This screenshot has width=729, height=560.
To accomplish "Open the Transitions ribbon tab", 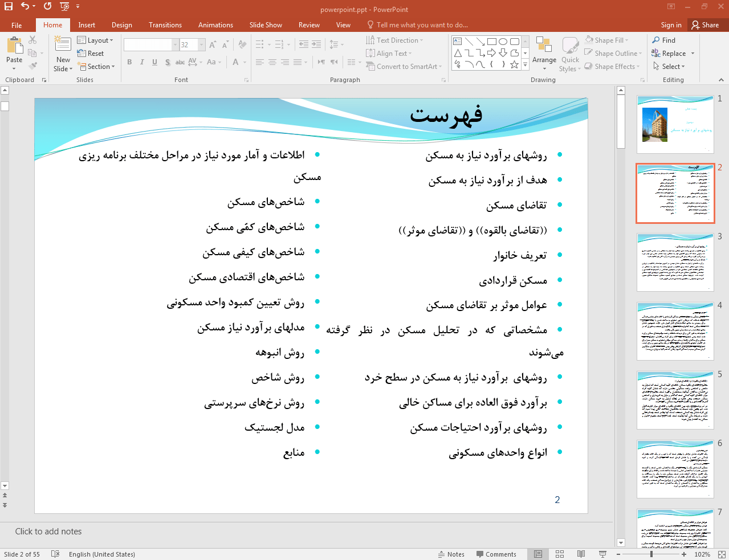I will click(165, 25).
